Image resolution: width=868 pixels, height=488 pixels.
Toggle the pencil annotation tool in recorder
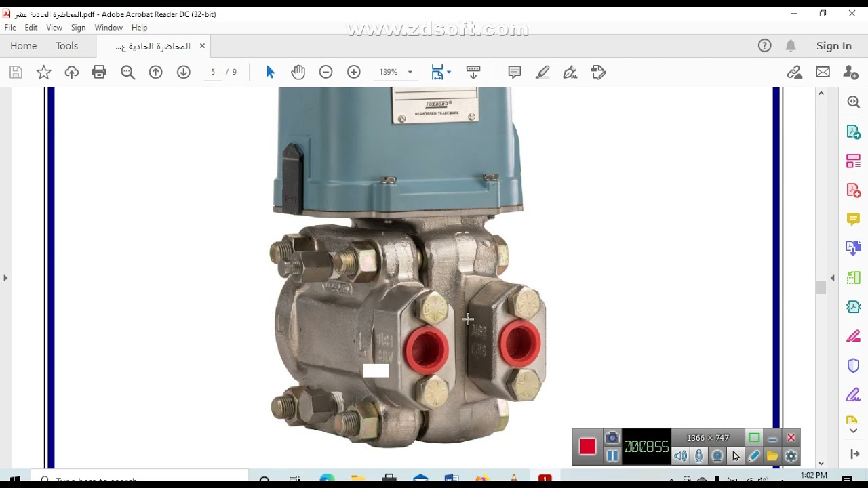(x=754, y=456)
